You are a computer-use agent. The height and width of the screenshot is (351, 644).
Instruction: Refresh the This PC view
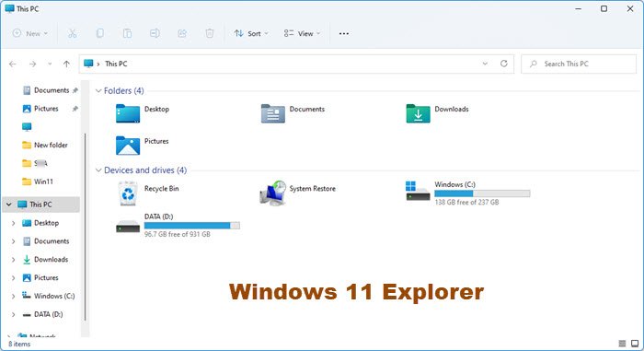click(504, 64)
